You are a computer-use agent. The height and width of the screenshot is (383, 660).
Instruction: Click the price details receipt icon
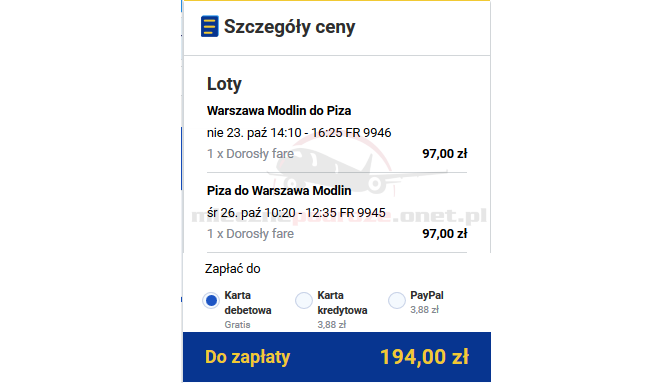[x=210, y=26]
